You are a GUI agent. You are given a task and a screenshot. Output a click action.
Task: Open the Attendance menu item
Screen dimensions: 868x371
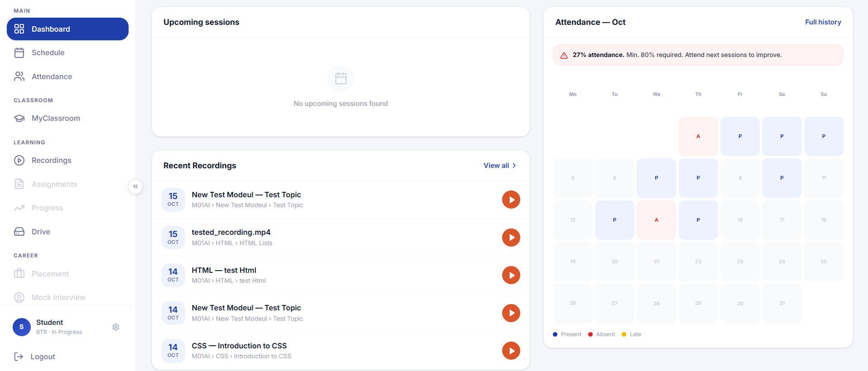click(67, 76)
